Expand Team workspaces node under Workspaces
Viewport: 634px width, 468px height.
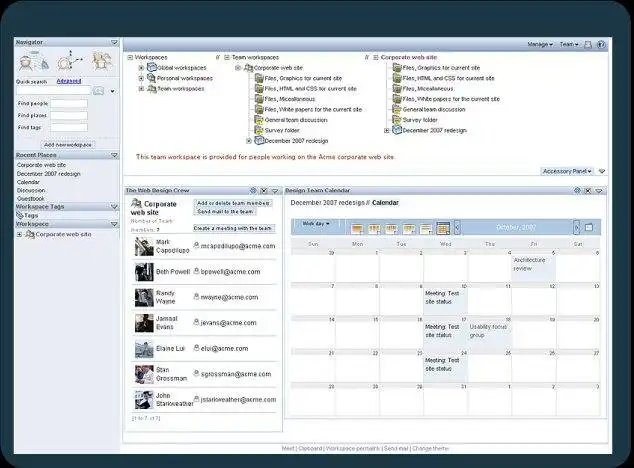tap(141, 89)
